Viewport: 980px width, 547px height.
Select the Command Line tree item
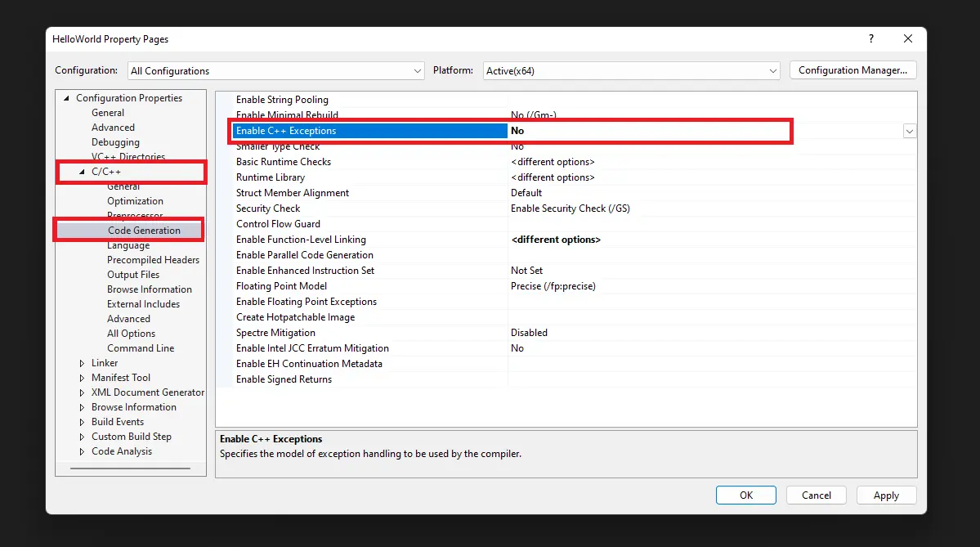(141, 348)
